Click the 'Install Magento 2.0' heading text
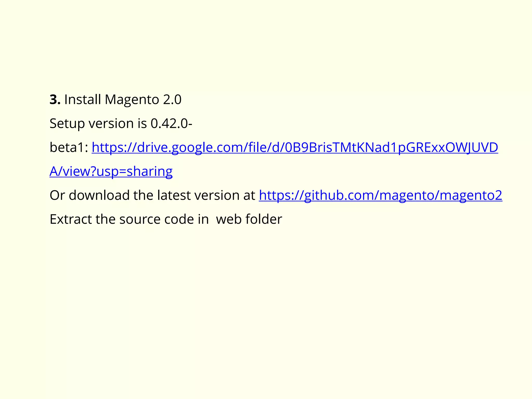This screenshot has height=399, width=532. click(123, 99)
